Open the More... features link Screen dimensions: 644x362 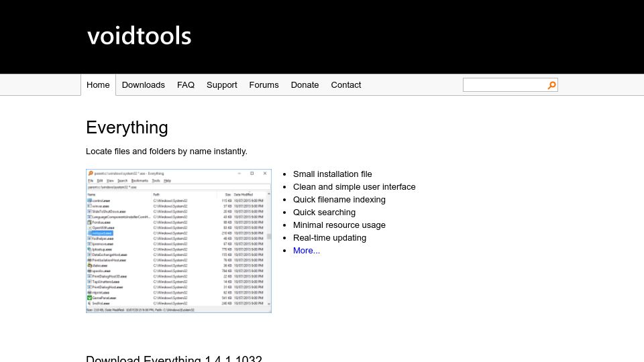tap(307, 250)
